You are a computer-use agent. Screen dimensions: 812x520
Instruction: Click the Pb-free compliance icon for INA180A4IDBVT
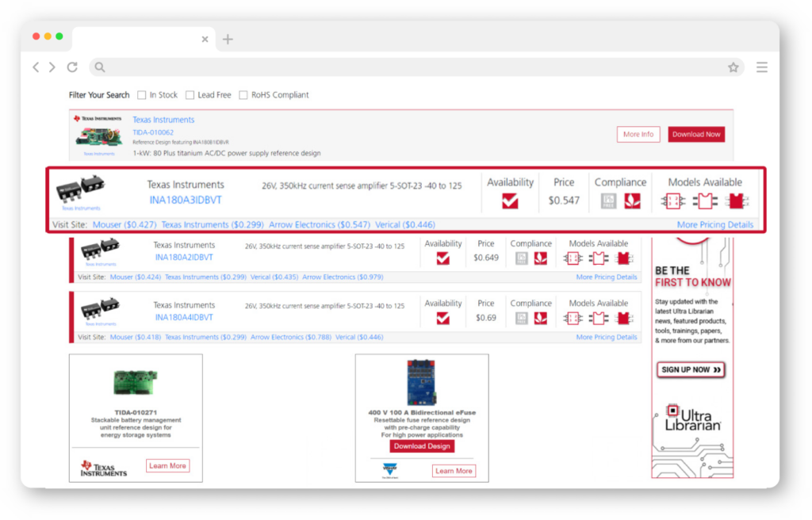(522, 318)
